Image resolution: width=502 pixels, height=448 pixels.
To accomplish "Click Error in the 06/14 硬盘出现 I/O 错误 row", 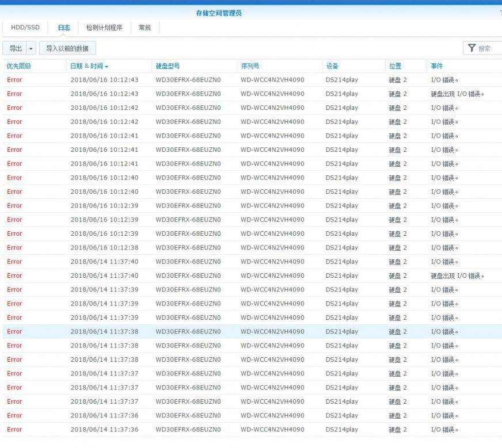I will [14, 275].
